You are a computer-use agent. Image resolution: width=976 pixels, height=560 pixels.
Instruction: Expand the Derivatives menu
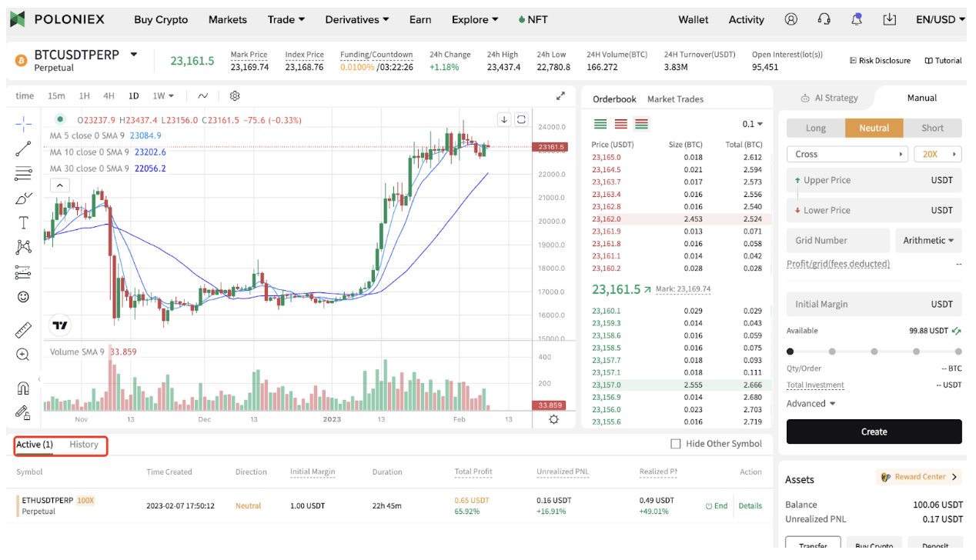click(357, 19)
